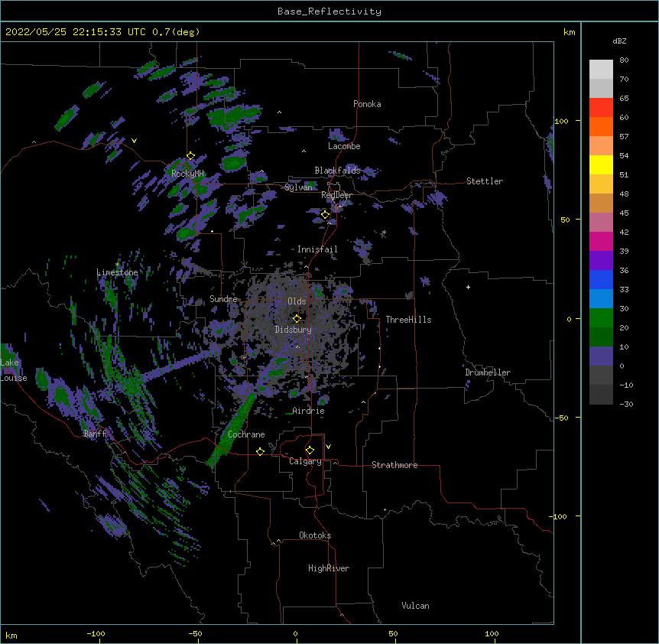The width and height of the screenshot is (659, 644).
Task: Click the Blackfalds label
Action: pos(337,171)
